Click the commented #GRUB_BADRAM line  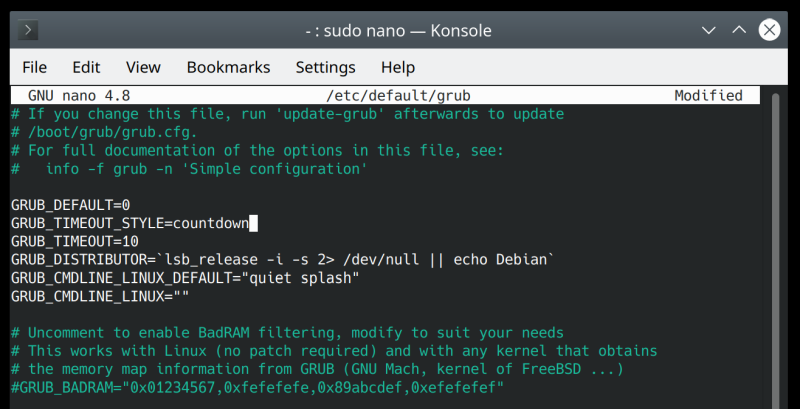click(x=256, y=387)
